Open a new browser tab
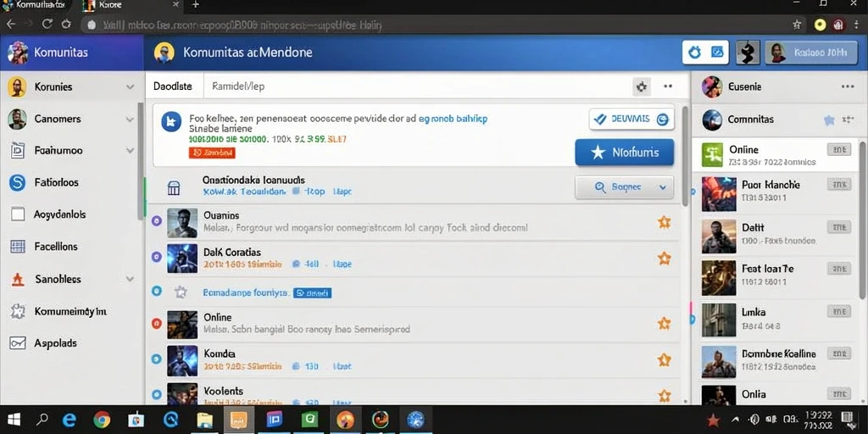 coord(195,5)
